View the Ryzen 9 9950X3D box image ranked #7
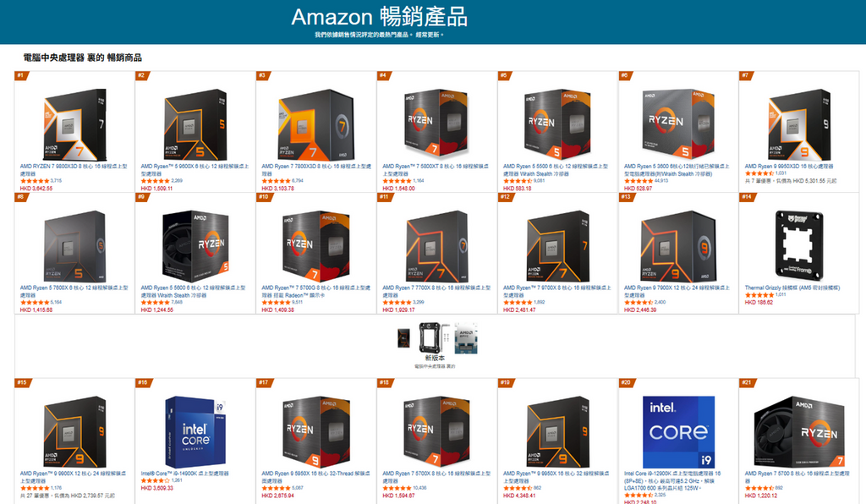866x504 pixels. click(x=799, y=125)
